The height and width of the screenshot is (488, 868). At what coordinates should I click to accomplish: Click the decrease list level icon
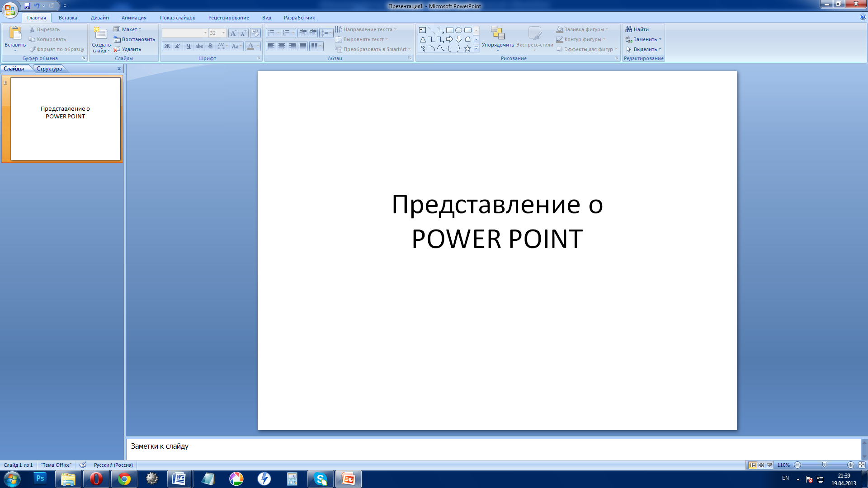coord(303,33)
